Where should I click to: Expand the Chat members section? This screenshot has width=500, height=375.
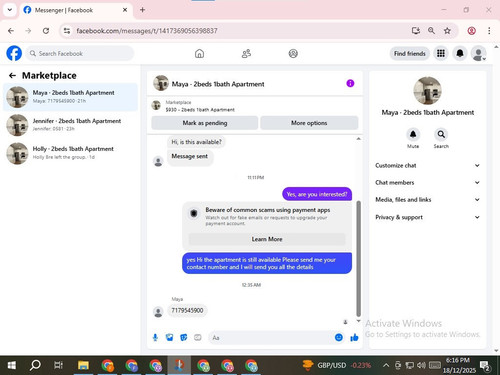click(427, 183)
